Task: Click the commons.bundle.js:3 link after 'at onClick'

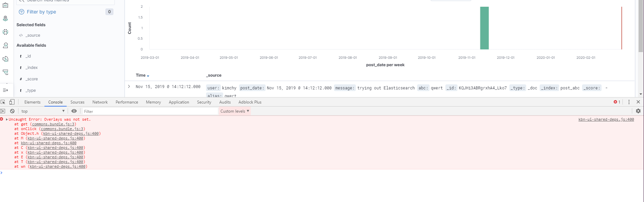Action: click(x=62, y=129)
